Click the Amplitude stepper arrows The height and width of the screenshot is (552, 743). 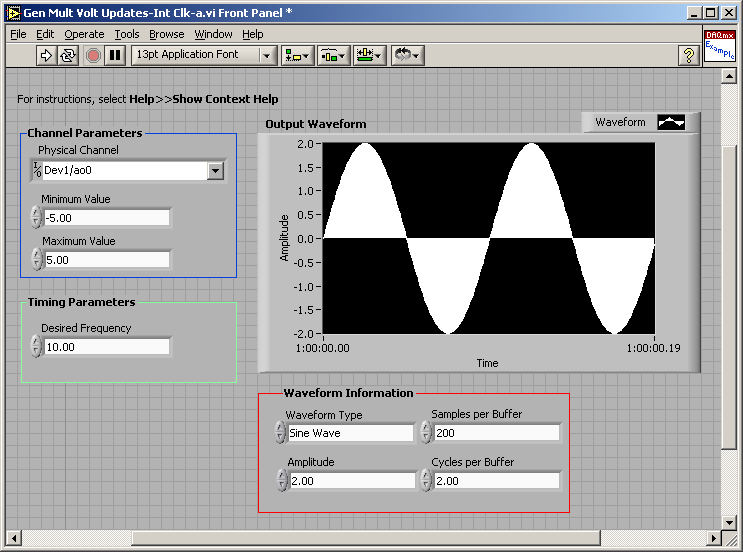(282, 480)
